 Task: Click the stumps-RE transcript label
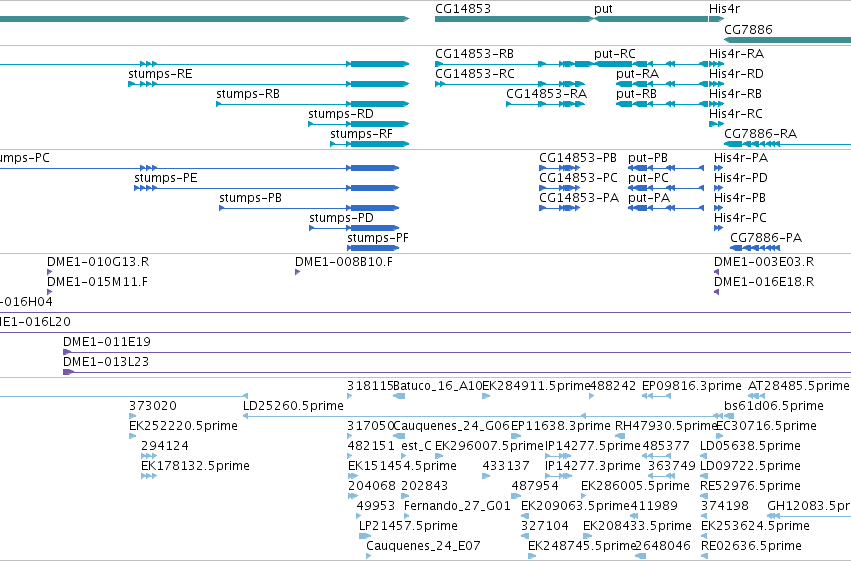[x=160, y=74]
